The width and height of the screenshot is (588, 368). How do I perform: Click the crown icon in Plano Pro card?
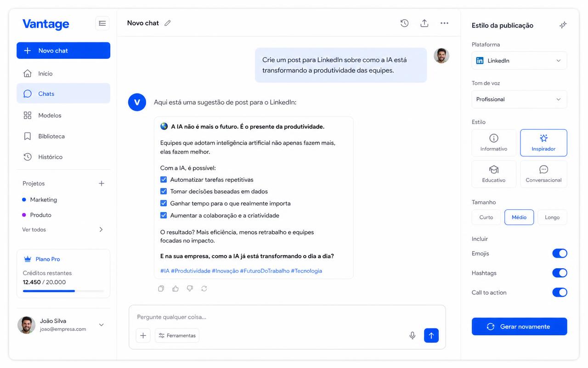pyautogui.click(x=27, y=259)
